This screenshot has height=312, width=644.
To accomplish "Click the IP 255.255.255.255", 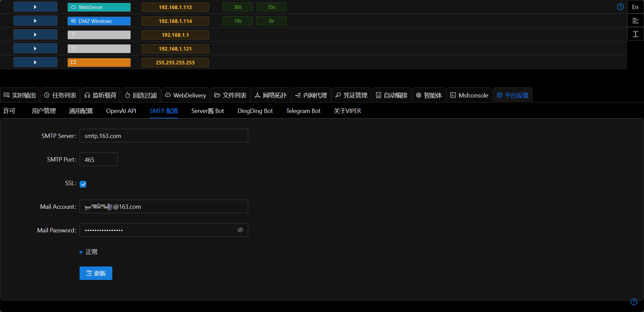I will point(175,62).
